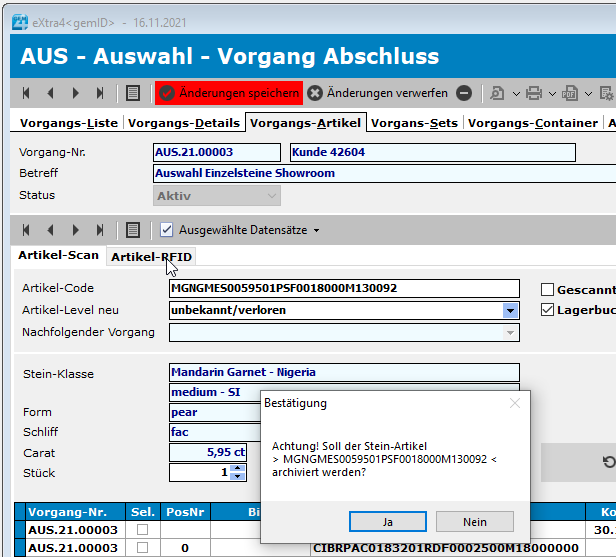Screen dimensions: 616x557
Task: Close the Bestätigung dialog
Action: [515, 403]
